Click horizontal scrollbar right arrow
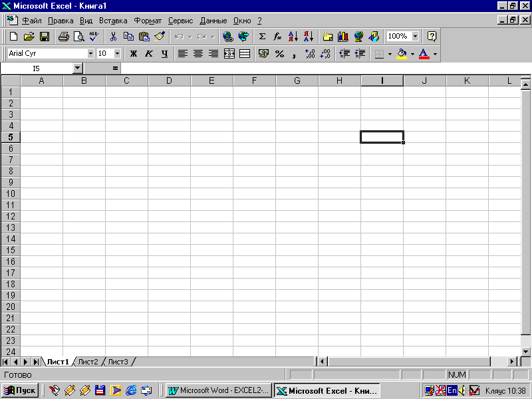The image size is (532, 399). point(512,362)
